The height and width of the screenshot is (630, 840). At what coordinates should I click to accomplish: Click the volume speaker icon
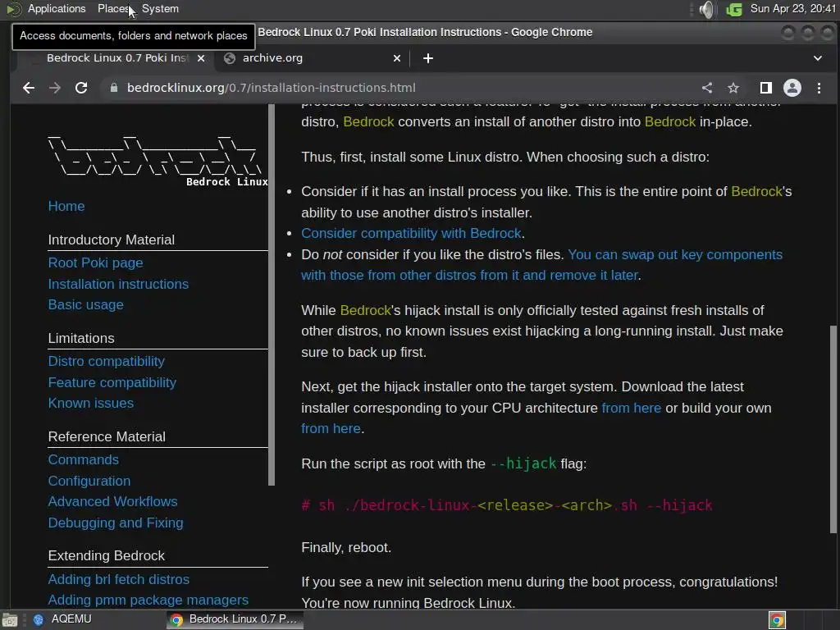click(706, 9)
